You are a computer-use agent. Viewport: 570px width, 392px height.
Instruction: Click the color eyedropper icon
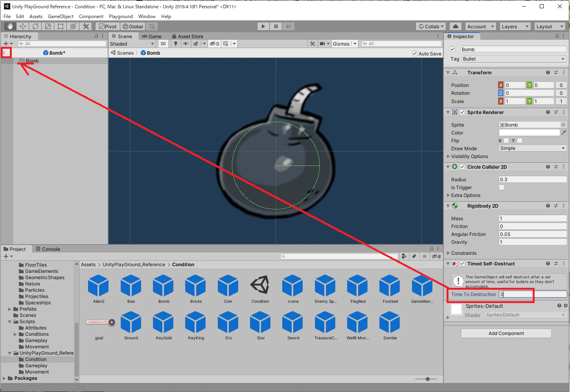point(564,133)
